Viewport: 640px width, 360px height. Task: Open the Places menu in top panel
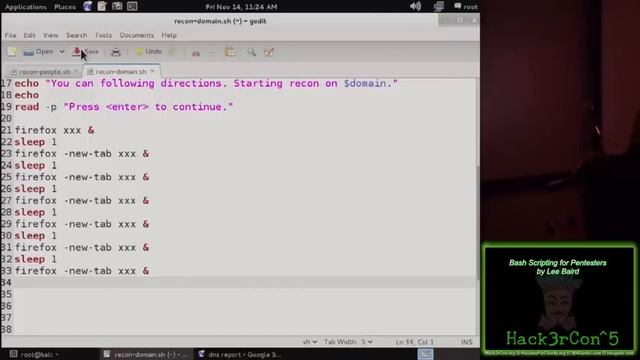[65, 7]
